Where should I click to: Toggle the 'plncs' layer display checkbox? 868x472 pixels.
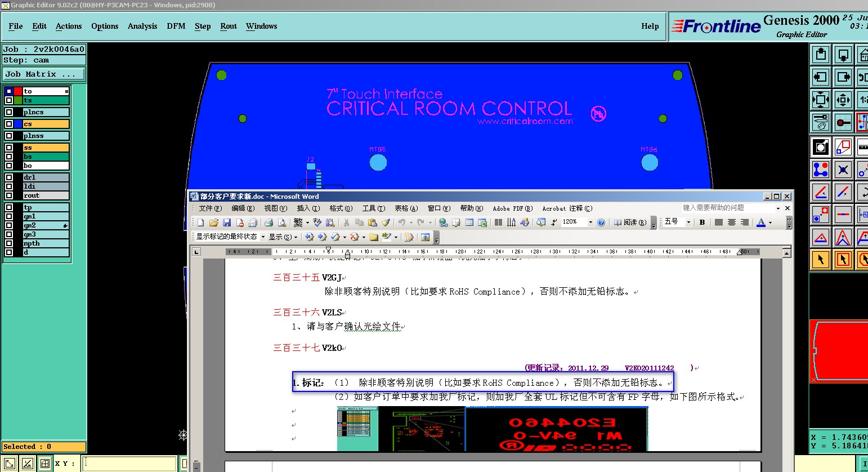9,112
